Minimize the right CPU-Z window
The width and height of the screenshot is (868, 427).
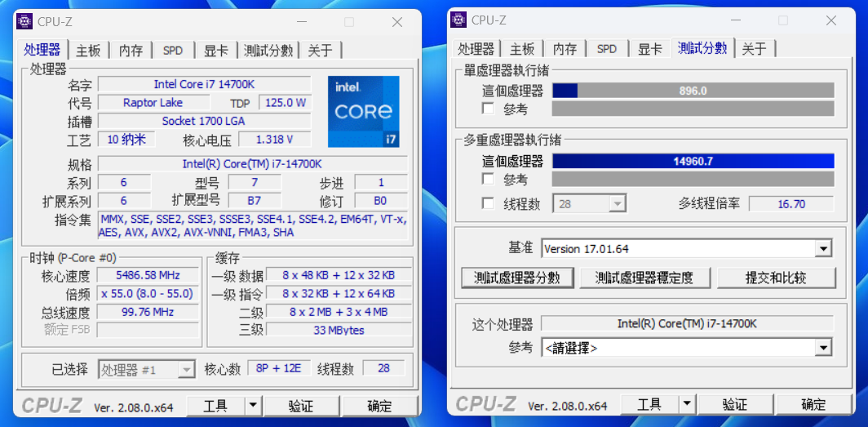tap(735, 20)
